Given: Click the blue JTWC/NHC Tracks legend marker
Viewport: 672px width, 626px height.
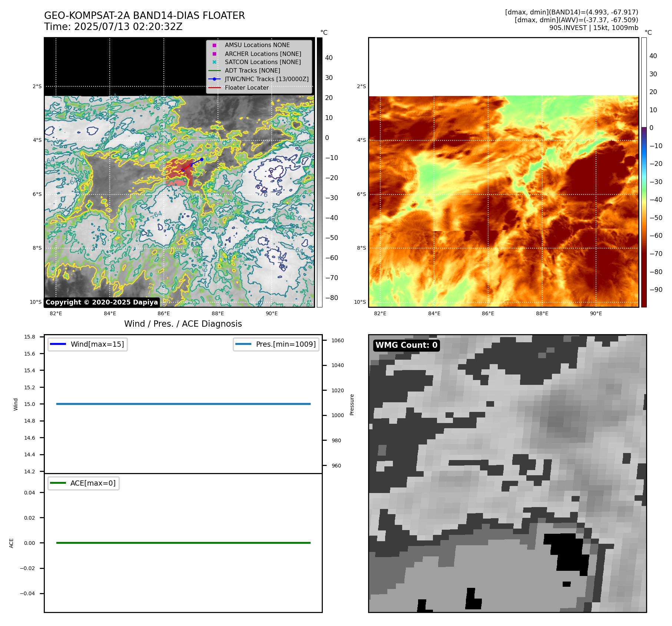Looking at the screenshot, I should pos(214,79).
